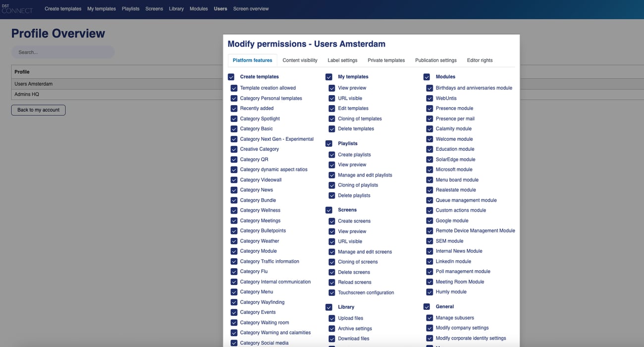Toggle Category Traffic information checkbox
Image resolution: width=644 pixels, height=347 pixels.
pos(234,261)
